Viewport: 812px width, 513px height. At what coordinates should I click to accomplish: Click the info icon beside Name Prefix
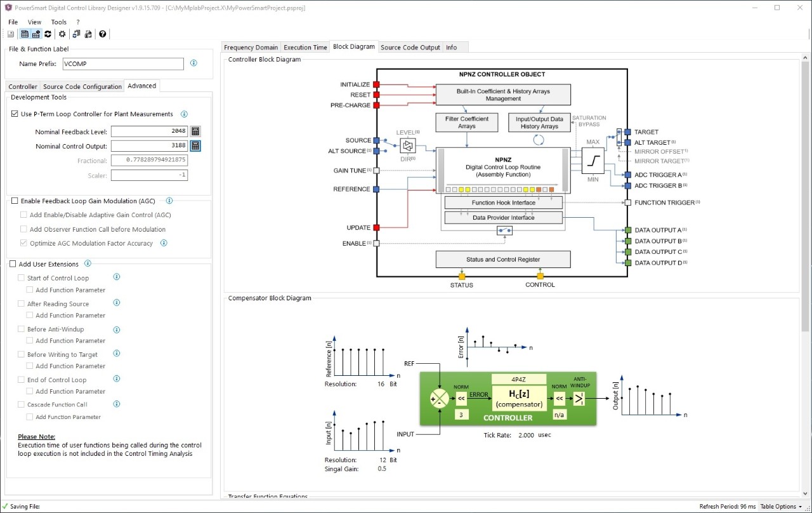[193, 63]
